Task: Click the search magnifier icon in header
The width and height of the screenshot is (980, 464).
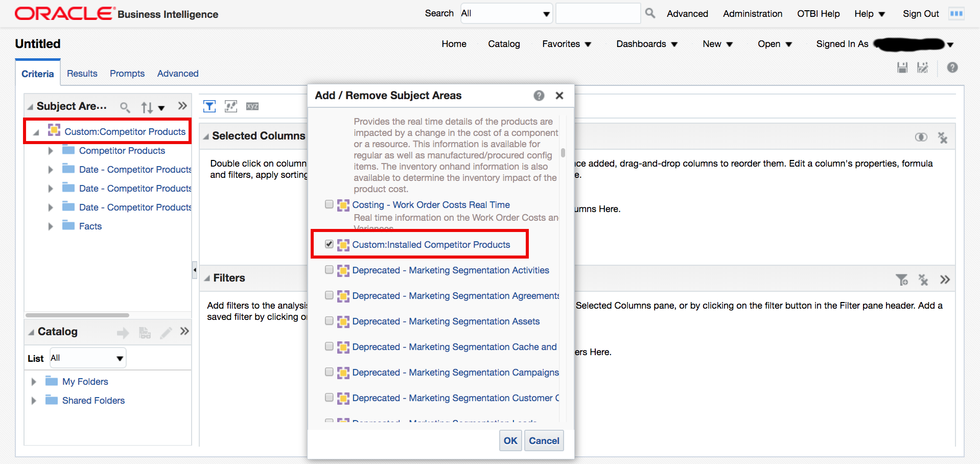Action: 649,13
